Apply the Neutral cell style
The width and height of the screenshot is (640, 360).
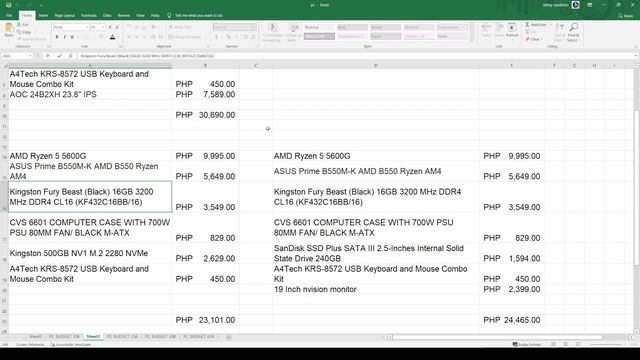tap(419, 27)
